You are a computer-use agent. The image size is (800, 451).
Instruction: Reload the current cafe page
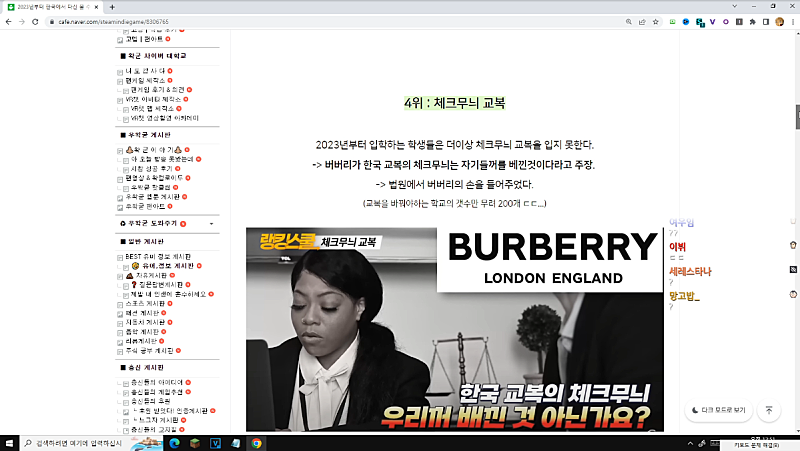point(34,21)
